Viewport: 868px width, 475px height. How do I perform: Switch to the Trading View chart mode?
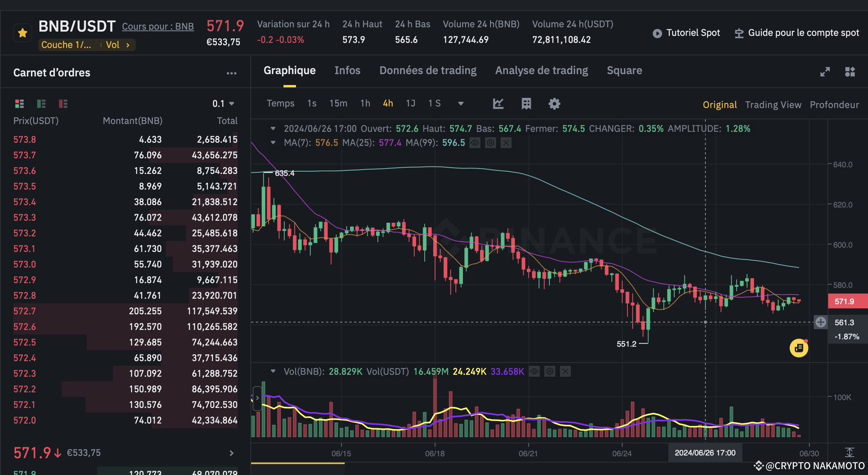pos(773,105)
